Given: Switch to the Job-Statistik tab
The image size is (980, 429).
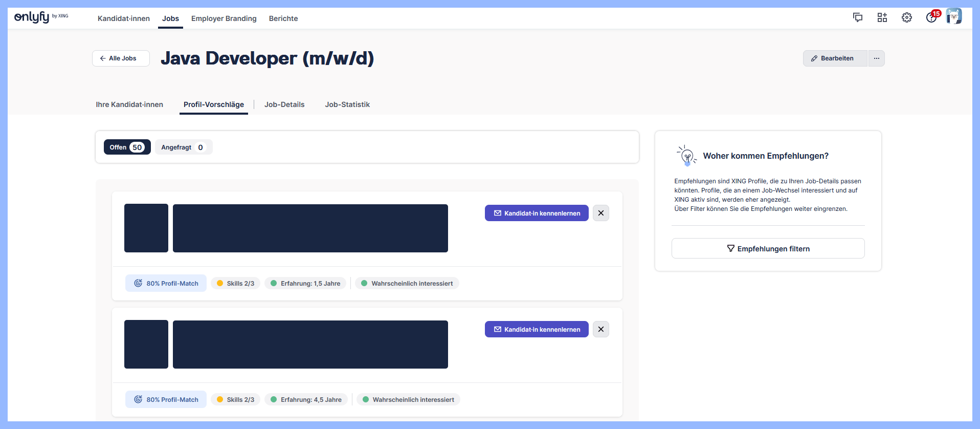Looking at the screenshot, I should 347,104.
